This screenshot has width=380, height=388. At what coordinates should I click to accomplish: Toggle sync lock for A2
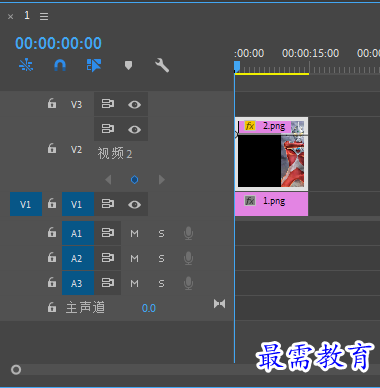108,258
